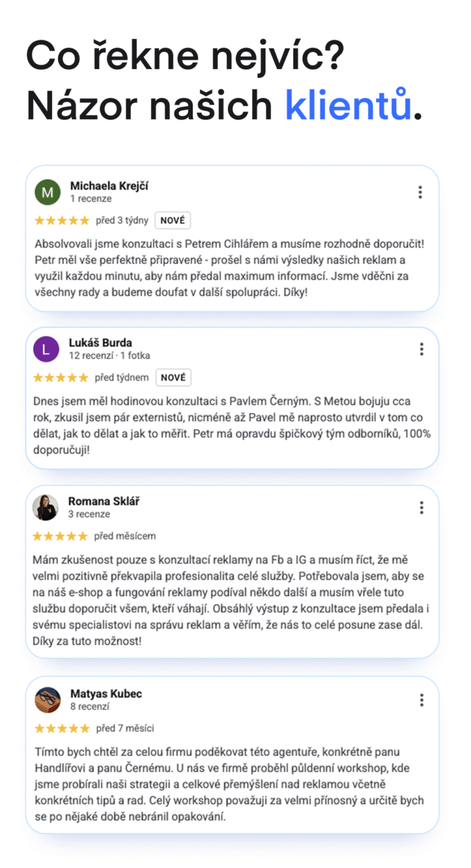Viewport: 471px width, 868px height.
Task: Click the five-star rating on Michaela's review
Action: tap(62, 220)
